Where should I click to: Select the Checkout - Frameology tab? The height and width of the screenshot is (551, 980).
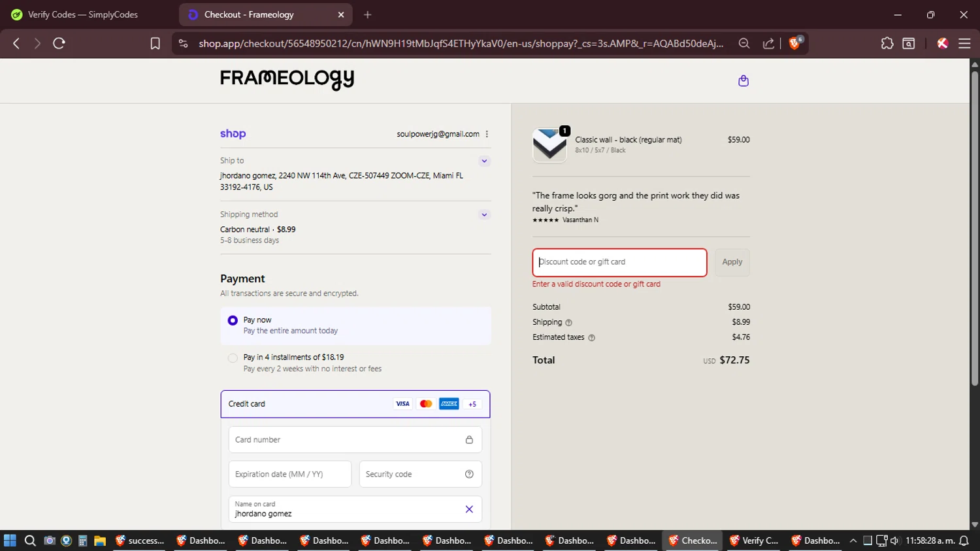(265, 14)
